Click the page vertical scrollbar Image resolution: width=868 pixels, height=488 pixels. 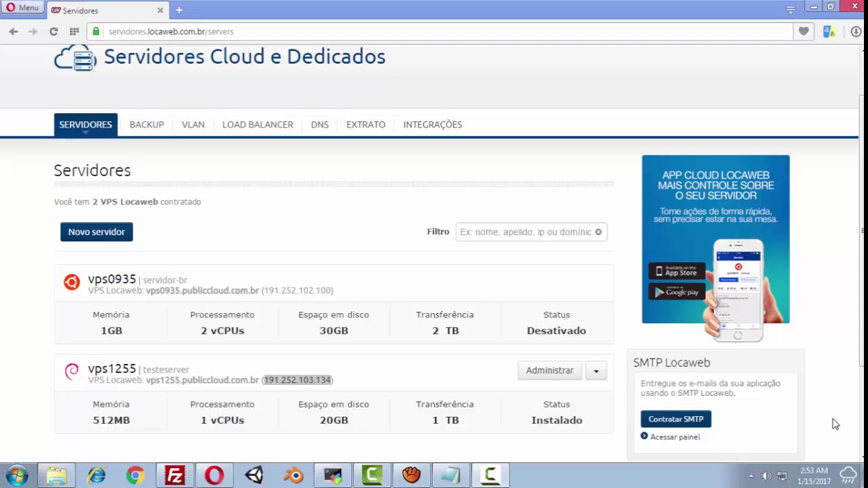(863, 230)
